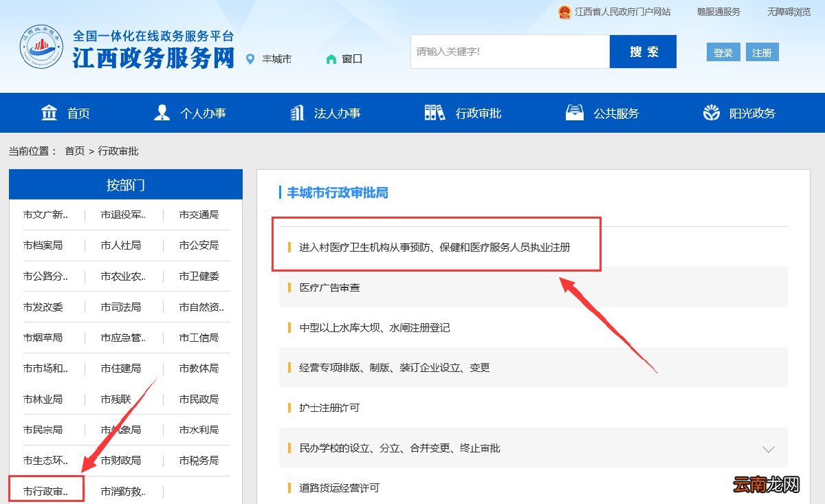Open 法人办事 navigation item
The image size is (825, 504).
coord(337,113)
